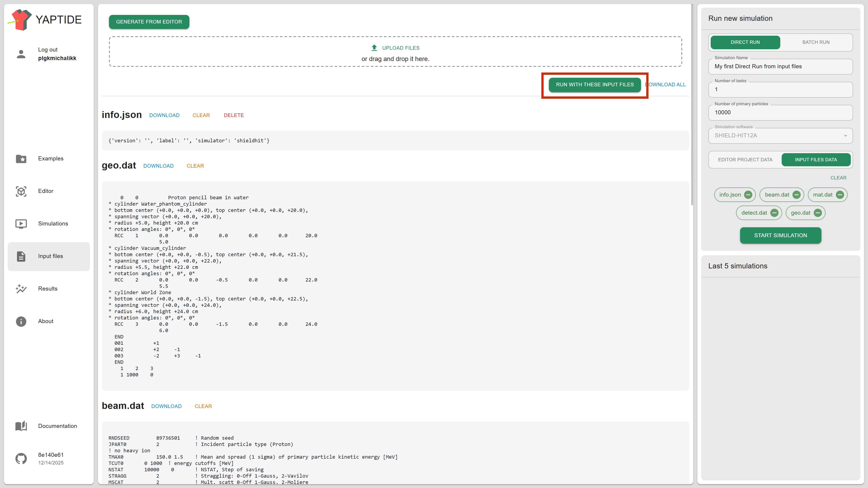Open the Simulations play-screen icon
Screen dimensions: 868x488
point(21,224)
